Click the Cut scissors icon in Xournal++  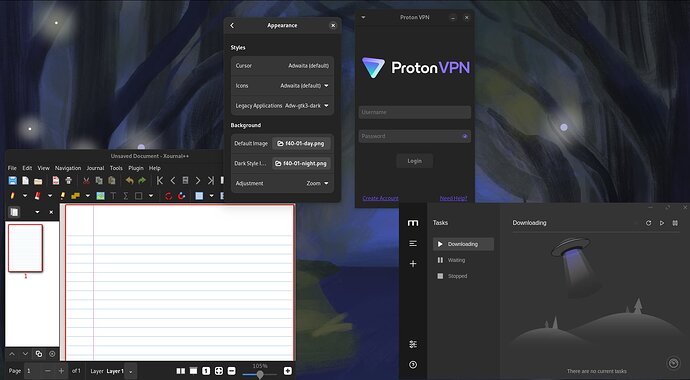[86, 181]
